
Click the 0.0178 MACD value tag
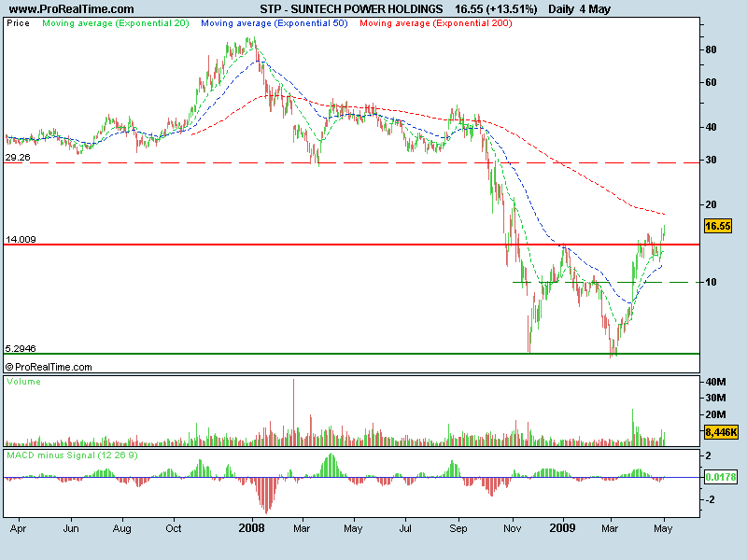721,477
